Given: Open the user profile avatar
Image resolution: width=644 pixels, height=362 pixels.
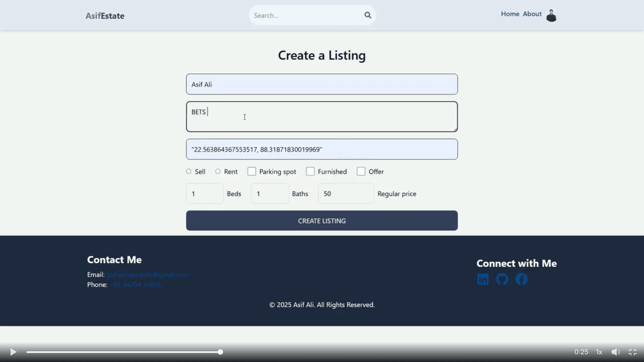Looking at the screenshot, I should click(551, 15).
